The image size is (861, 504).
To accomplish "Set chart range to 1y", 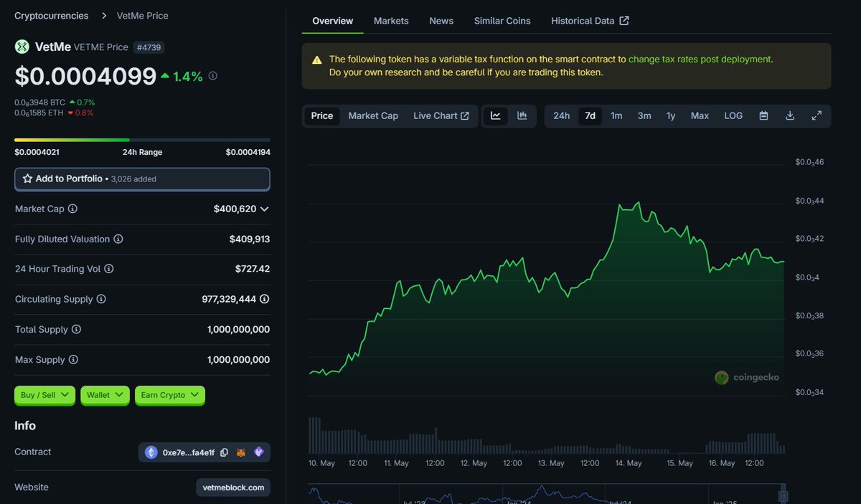I will point(671,115).
